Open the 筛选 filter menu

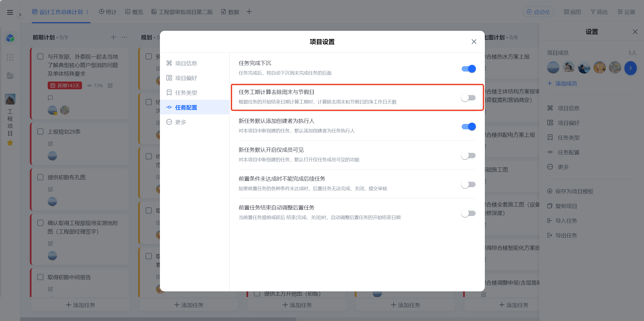(599, 12)
